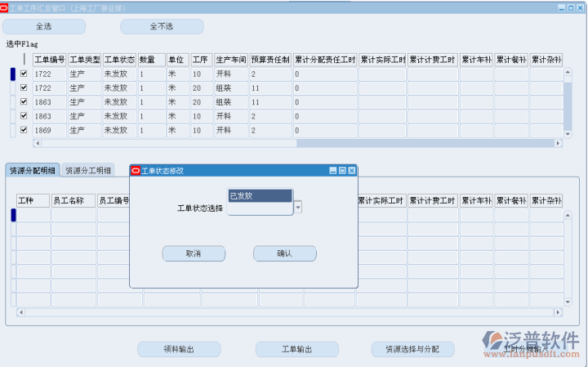Click the Oracle icon in 工单状态修改 dialog

pyautogui.click(x=136, y=171)
